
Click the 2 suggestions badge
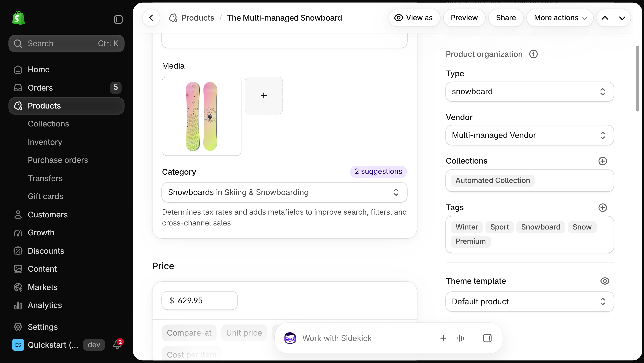(x=378, y=171)
